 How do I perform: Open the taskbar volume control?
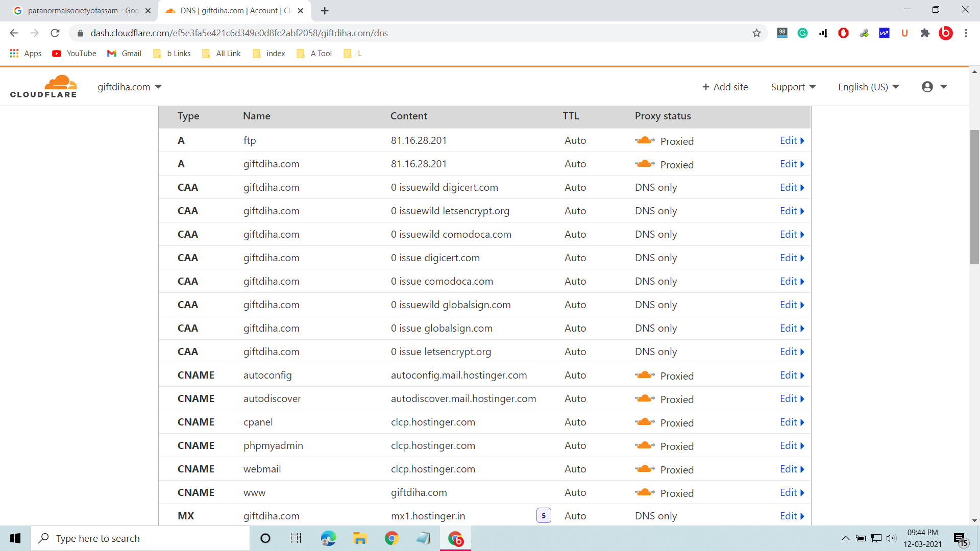(891, 538)
